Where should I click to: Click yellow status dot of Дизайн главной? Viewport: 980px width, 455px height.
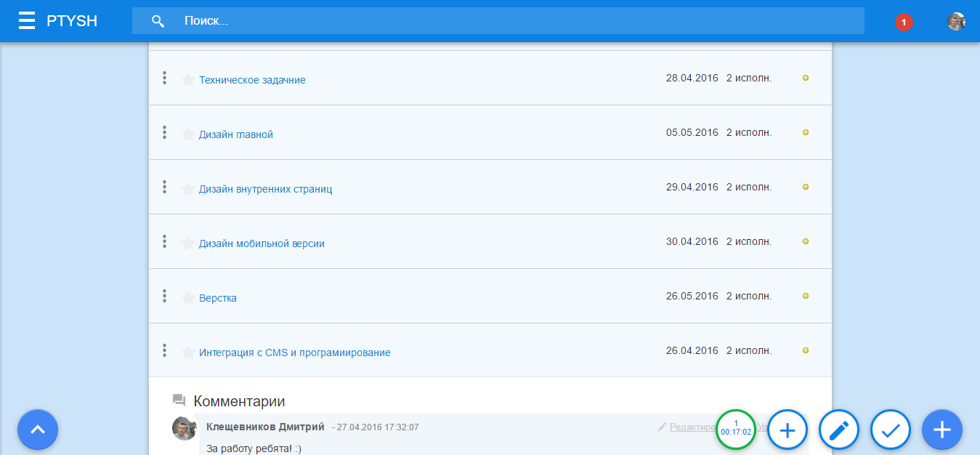(805, 132)
